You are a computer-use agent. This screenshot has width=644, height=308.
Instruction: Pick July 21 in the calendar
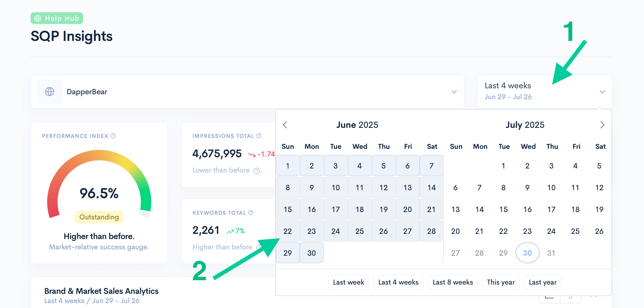tap(480, 231)
